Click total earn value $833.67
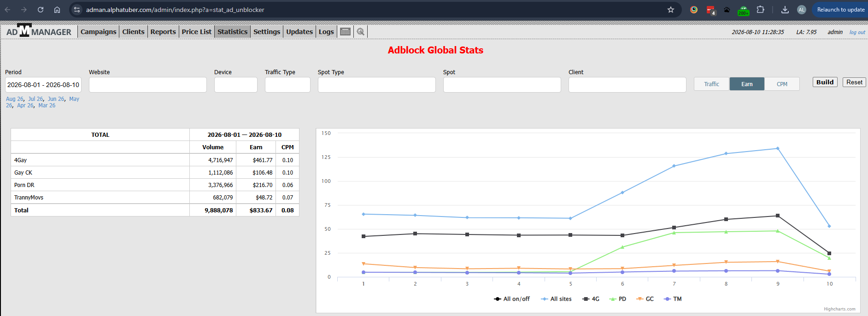The image size is (868, 316). pyautogui.click(x=261, y=210)
